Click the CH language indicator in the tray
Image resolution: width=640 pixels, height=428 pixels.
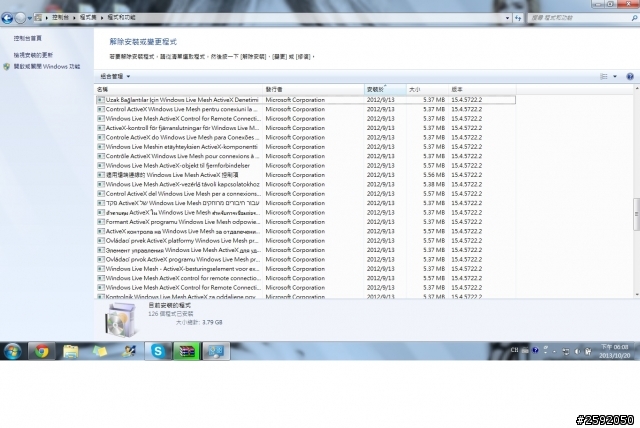[x=514, y=350]
